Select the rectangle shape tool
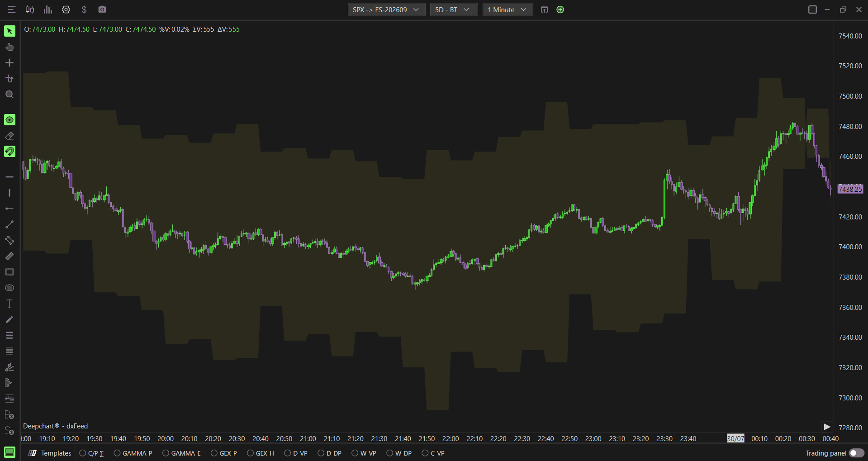Viewport: 868px width, 461px height. 9,272
